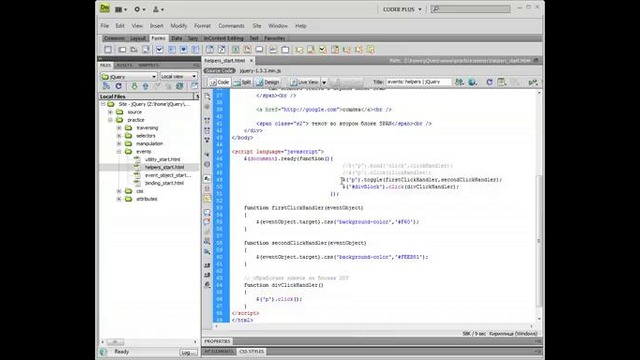Click Preview in Browser globe icon

coord(473,82)
